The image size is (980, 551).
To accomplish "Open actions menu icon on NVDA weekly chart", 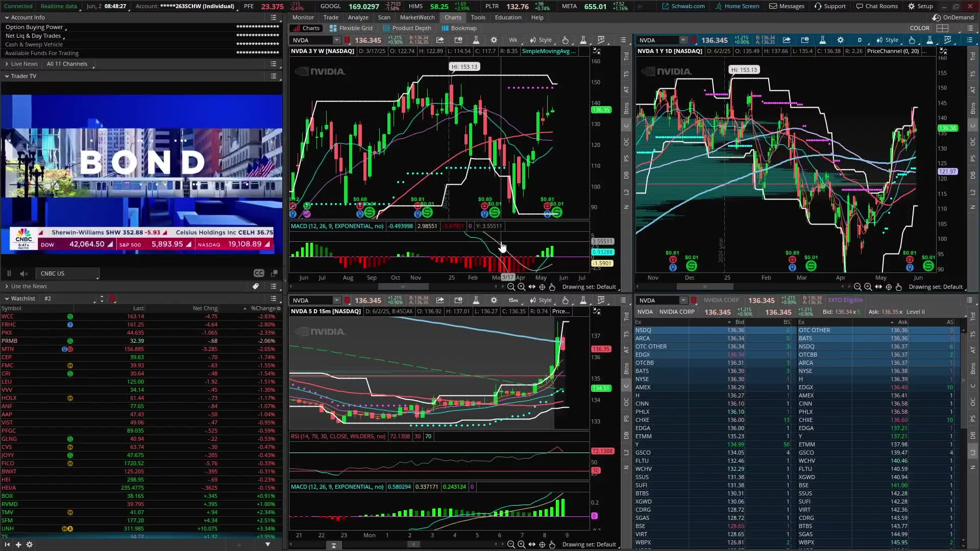I will [x=623, y=40].
